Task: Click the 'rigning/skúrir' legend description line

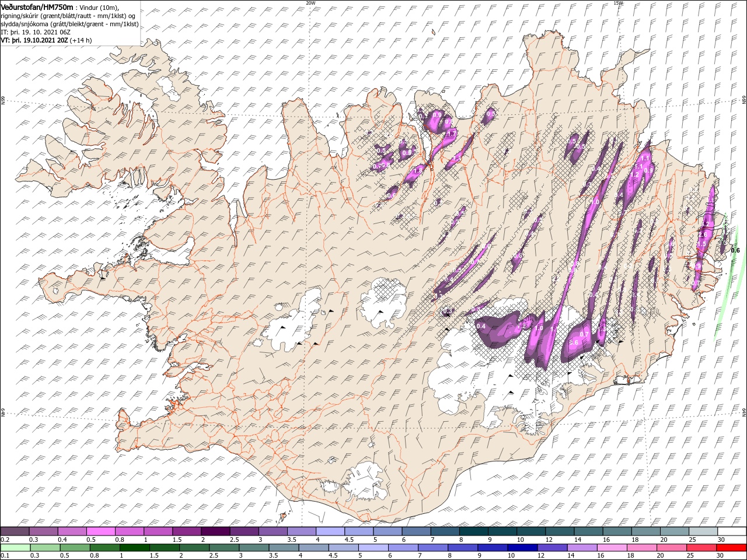Action: point(68,16)
